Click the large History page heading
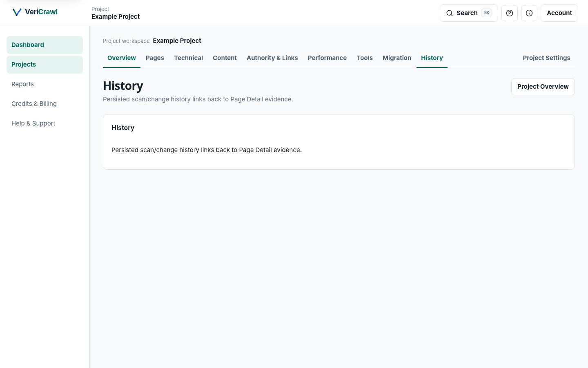Screen dimensions: 588x368 click(x=123, y=86)
